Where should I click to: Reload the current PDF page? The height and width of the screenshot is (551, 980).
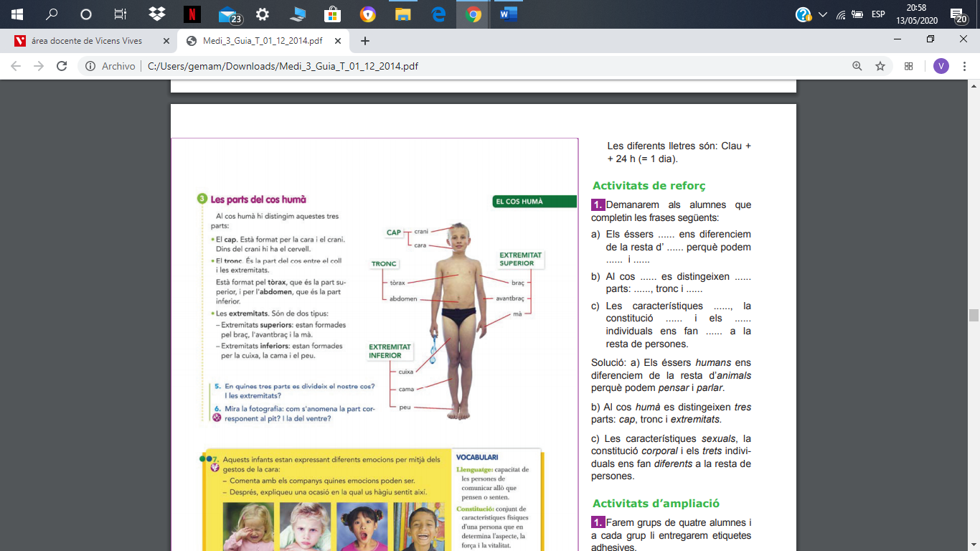pyautogui.click(x=62, y=66)
